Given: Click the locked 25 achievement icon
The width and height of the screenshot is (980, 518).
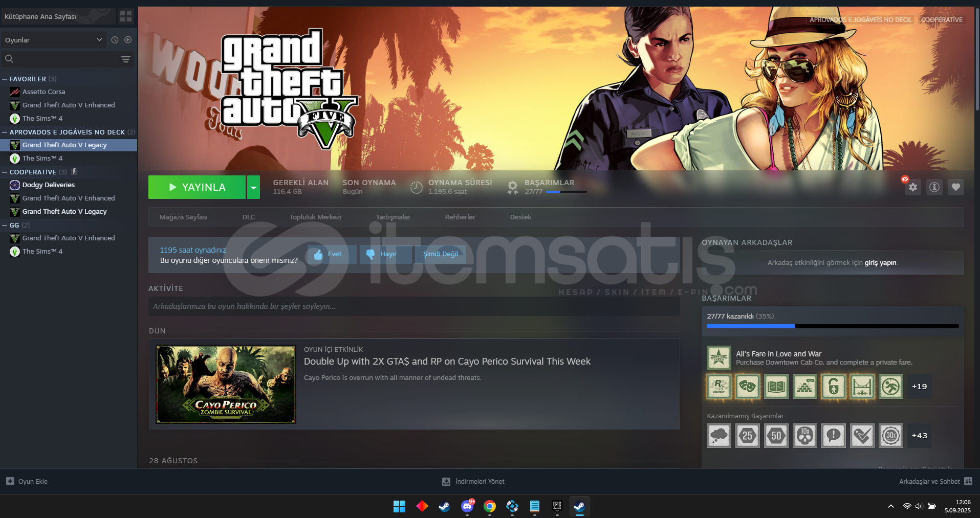Looking at the screenshot, I should 748,436.
